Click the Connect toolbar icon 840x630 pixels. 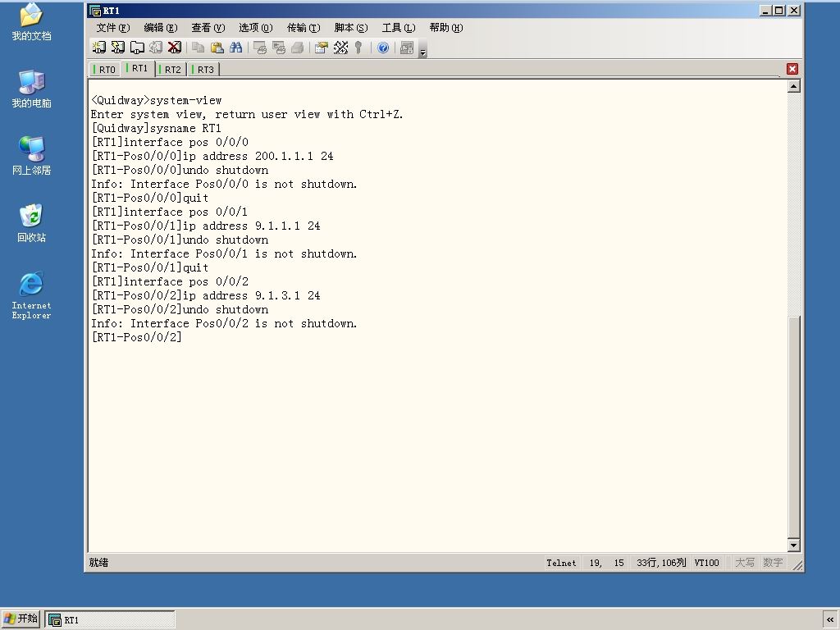(99, 48)
